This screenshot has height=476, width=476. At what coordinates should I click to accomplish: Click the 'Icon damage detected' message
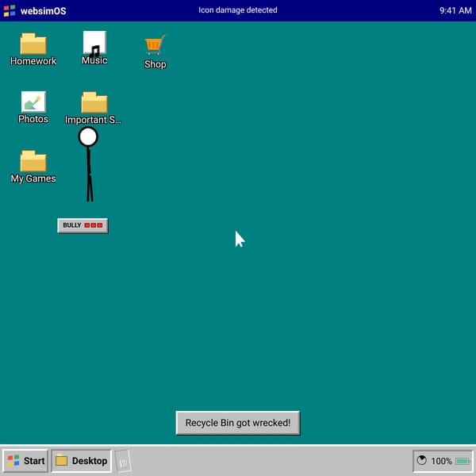point(238,10)
